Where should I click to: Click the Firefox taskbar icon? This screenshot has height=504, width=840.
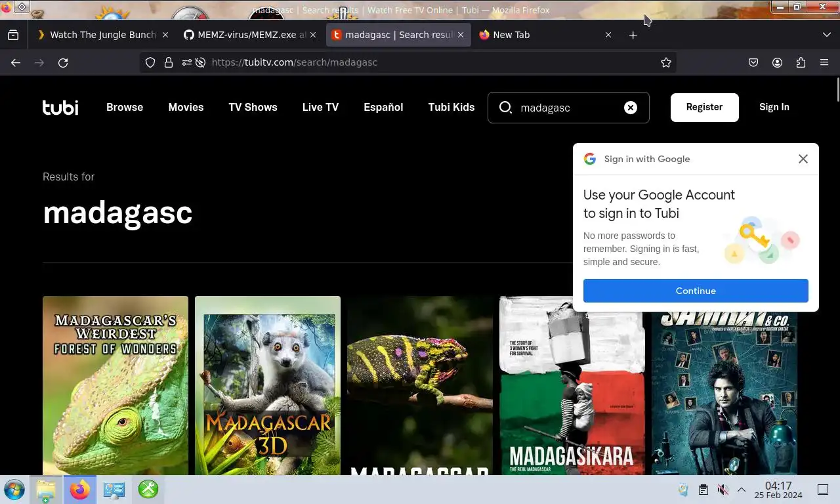(80, 490)
